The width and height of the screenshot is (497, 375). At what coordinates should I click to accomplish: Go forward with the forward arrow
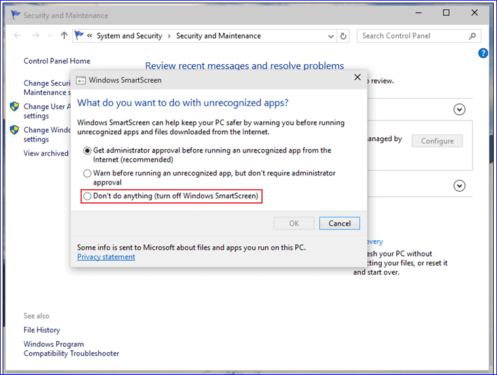pos(36,35)
